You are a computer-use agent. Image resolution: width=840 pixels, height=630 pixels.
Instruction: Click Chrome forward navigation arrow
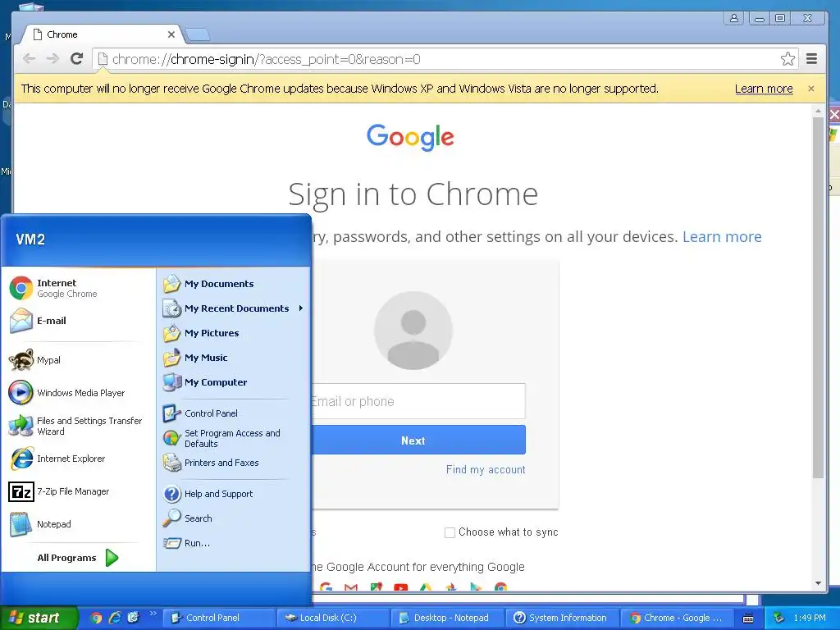pyautogui.click(x=52, y=58)
